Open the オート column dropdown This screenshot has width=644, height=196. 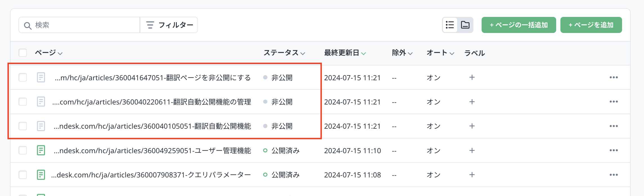tap(452, 53)
